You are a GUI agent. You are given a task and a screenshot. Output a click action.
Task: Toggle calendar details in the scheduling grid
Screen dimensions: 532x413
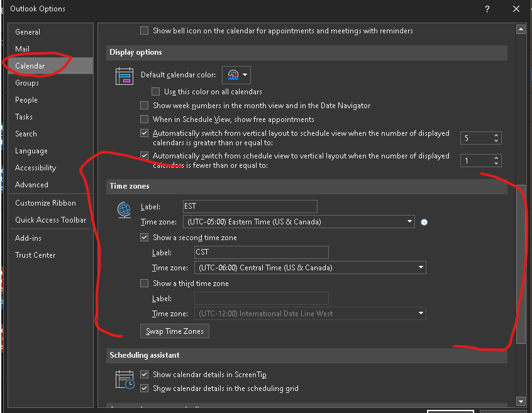144,388
